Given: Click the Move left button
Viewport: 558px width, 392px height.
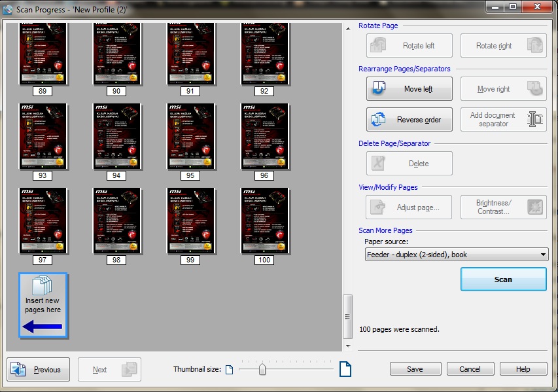Looking at the screenshot, I should [409, 89].
